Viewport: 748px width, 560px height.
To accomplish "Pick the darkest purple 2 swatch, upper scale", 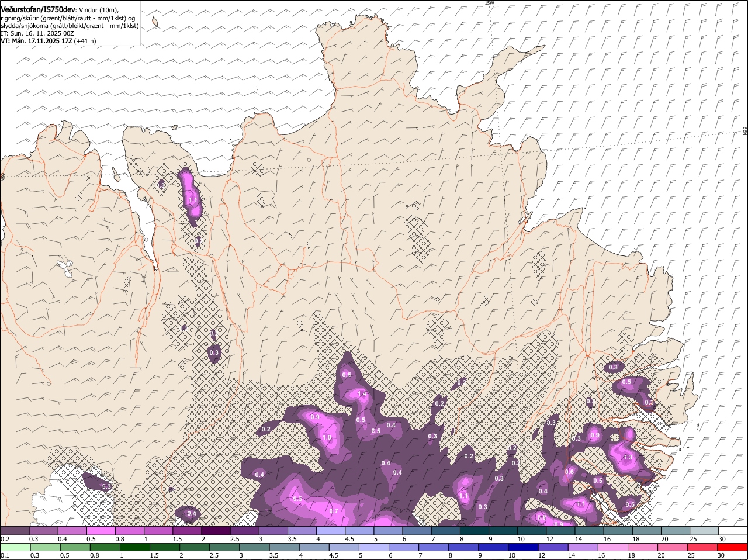I will (x=216, y=530).
